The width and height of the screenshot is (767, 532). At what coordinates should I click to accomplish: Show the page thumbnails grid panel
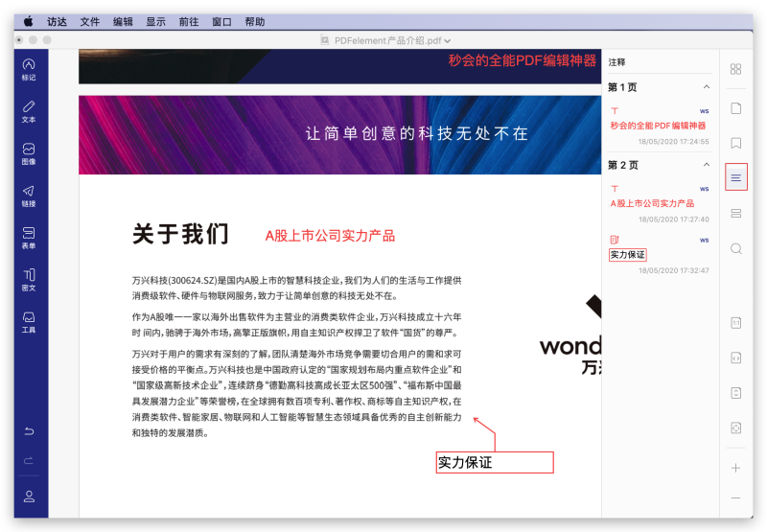[735, 69]
